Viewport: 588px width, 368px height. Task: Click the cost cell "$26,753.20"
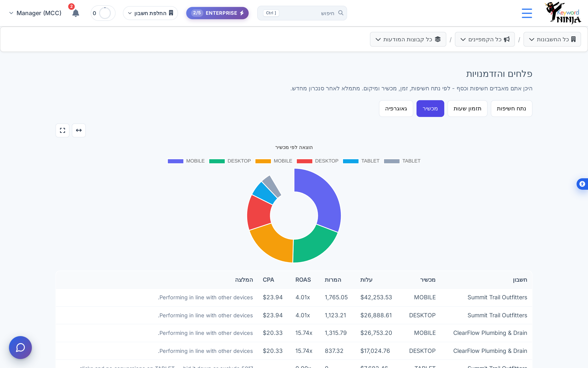tap(376, 333)
